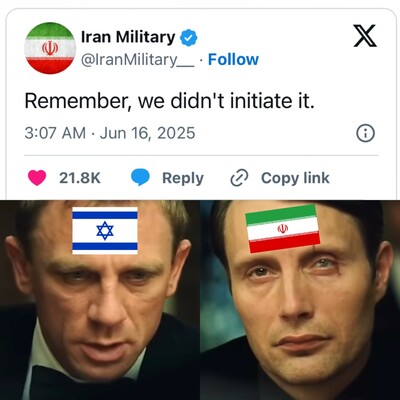This screenshot has height=400, width=400.
Task: Click the chain link icon
Action: coord(239,178)
